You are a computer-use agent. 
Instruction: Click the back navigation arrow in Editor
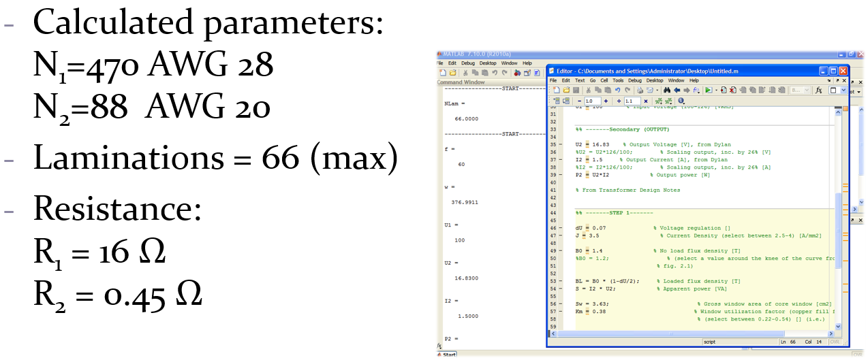[677, 90]
